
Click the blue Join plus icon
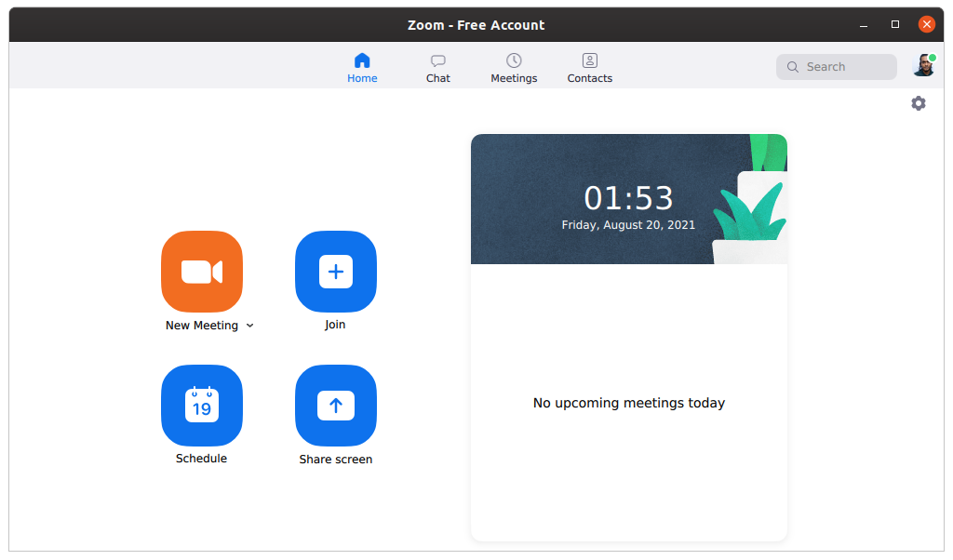[x=336, y=272]
